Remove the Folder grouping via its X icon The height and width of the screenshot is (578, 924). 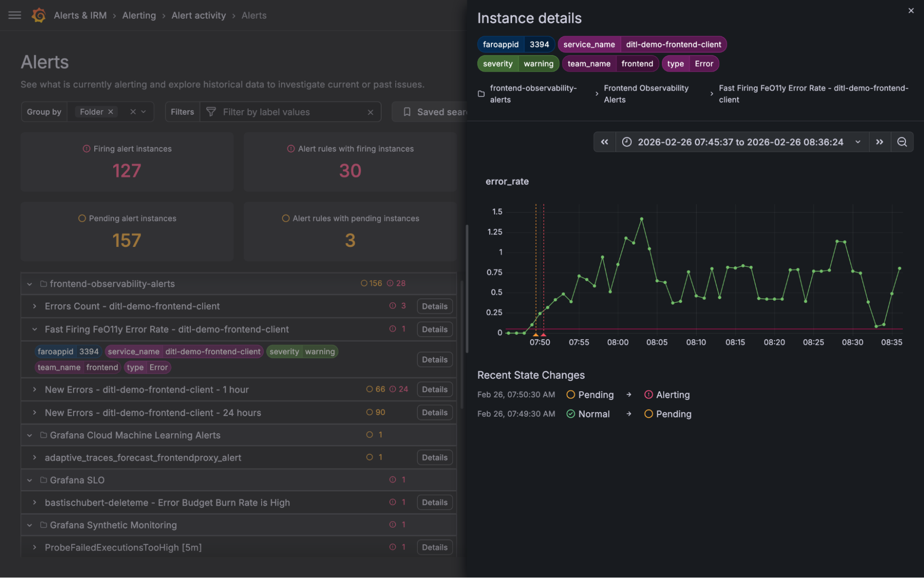[x=110, y=111]
